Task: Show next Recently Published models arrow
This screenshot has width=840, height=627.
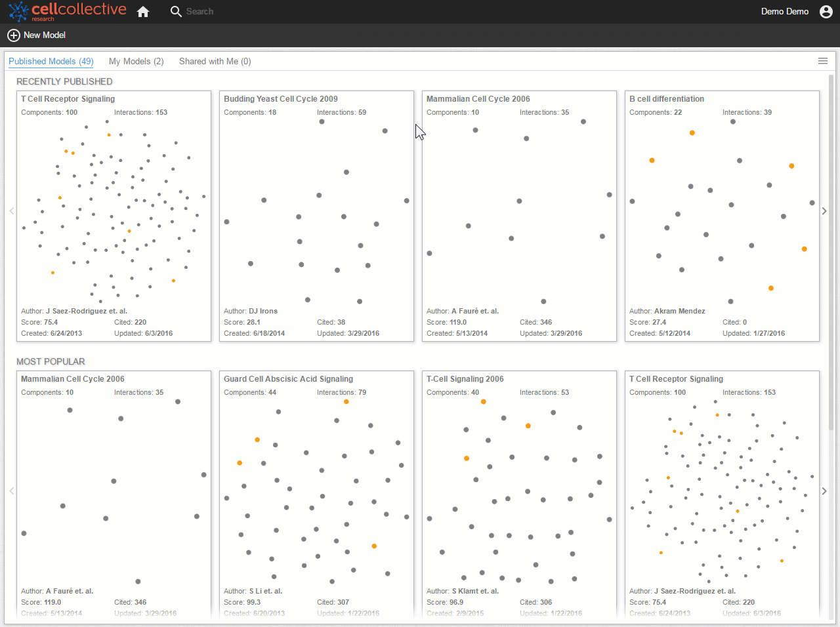Action: [824, 211]
